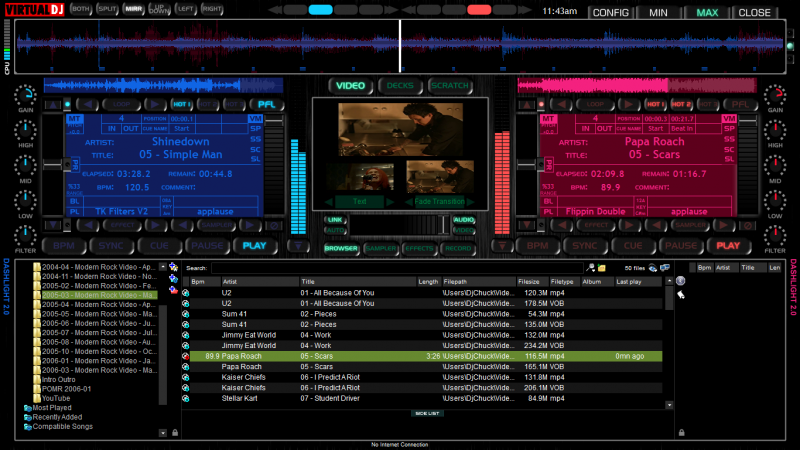Click the monitor icon right of 50 files
This screenshot has height=450, width=800.
point(665,268)
